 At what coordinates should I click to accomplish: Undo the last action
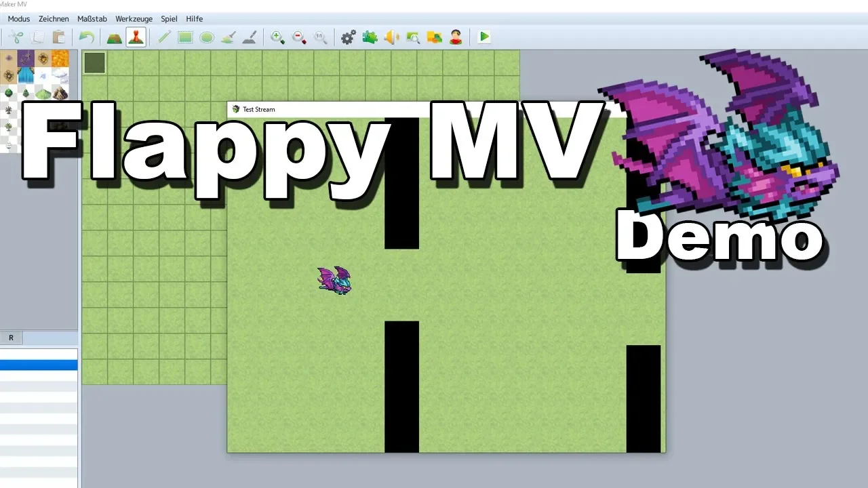[x=86, y=37]
